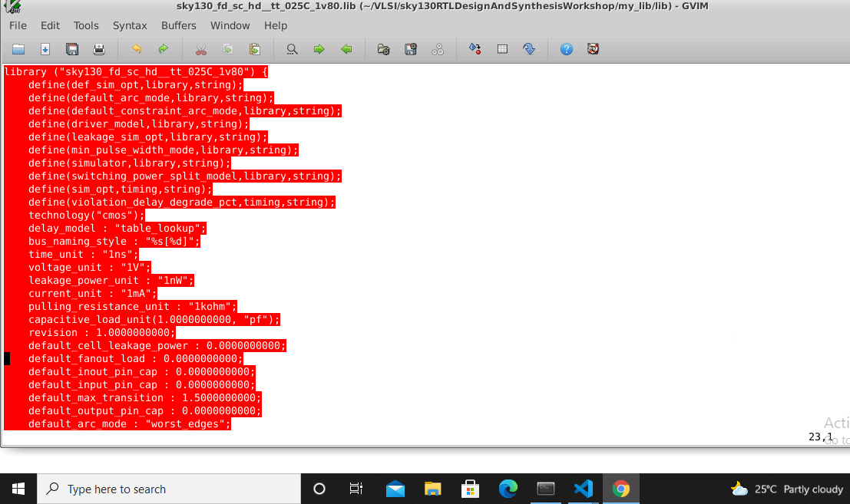Paste text using the clipboard icon
Viewport: 850px width, 504px height.
coord(253,49)
